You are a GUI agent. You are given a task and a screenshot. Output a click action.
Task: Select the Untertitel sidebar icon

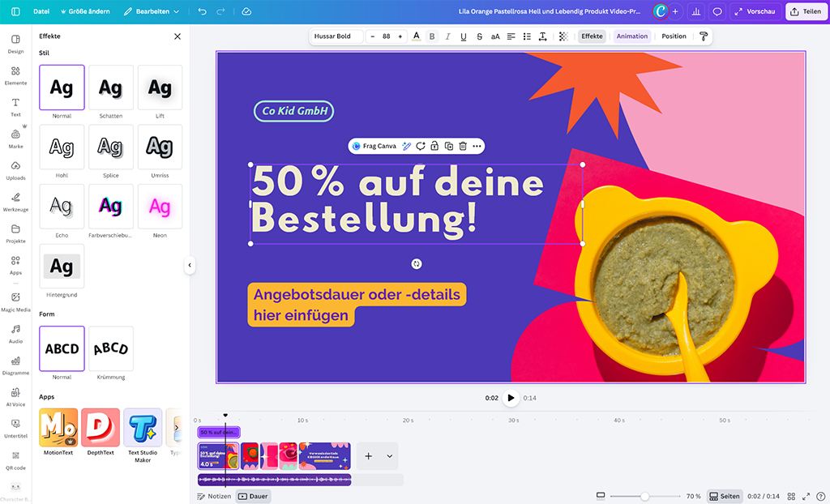16,427
